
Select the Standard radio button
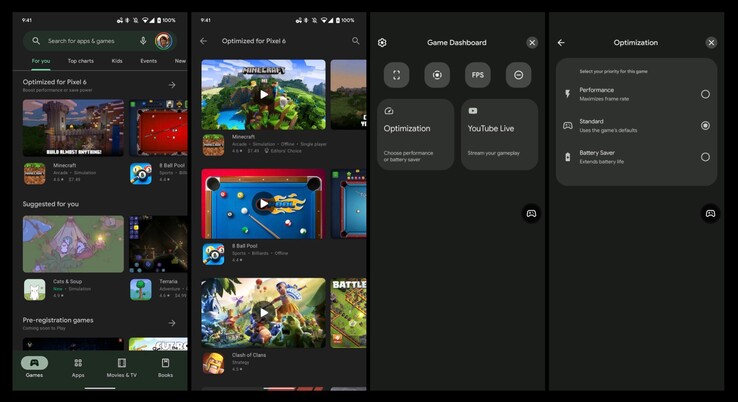coord(705,126)
